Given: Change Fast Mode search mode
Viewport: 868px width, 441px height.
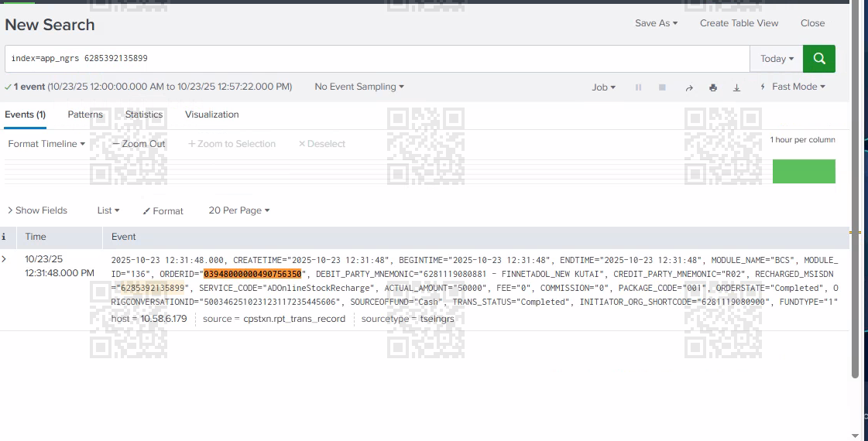Looking at the screenshot, I should coord(793,87).
